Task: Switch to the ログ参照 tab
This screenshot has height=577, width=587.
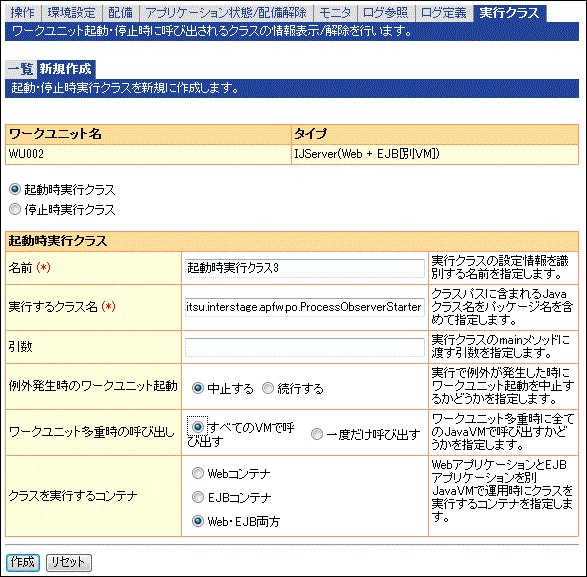Action: 386,13
